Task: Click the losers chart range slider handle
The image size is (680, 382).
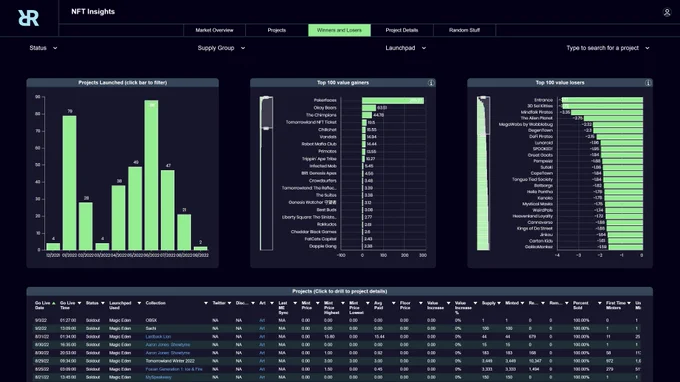Action: (x=483, y=98)
